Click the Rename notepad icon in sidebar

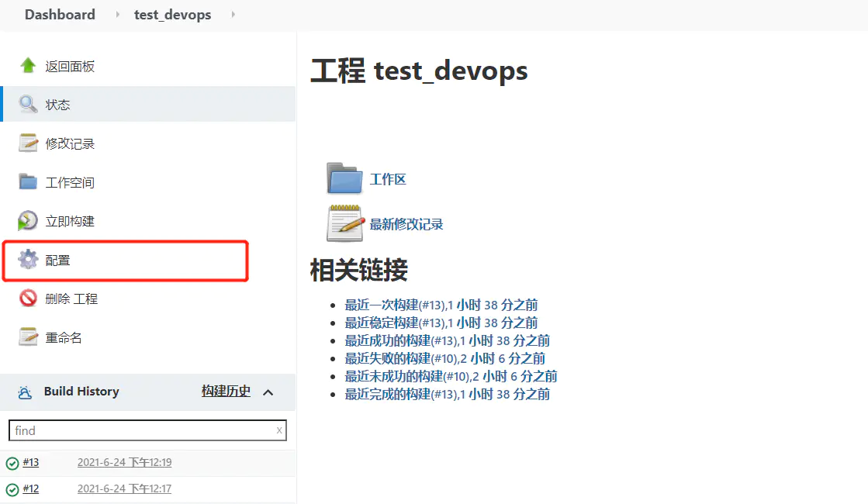pos(28,337)
